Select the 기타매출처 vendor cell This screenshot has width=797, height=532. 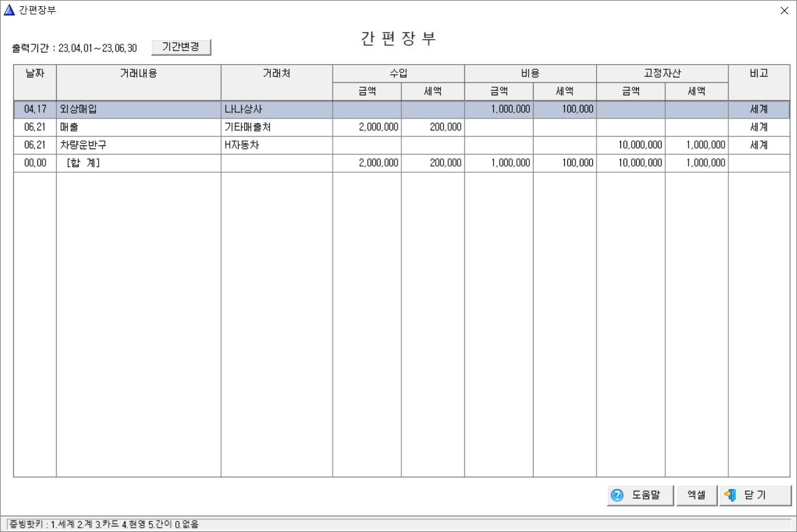coord(276,127)
